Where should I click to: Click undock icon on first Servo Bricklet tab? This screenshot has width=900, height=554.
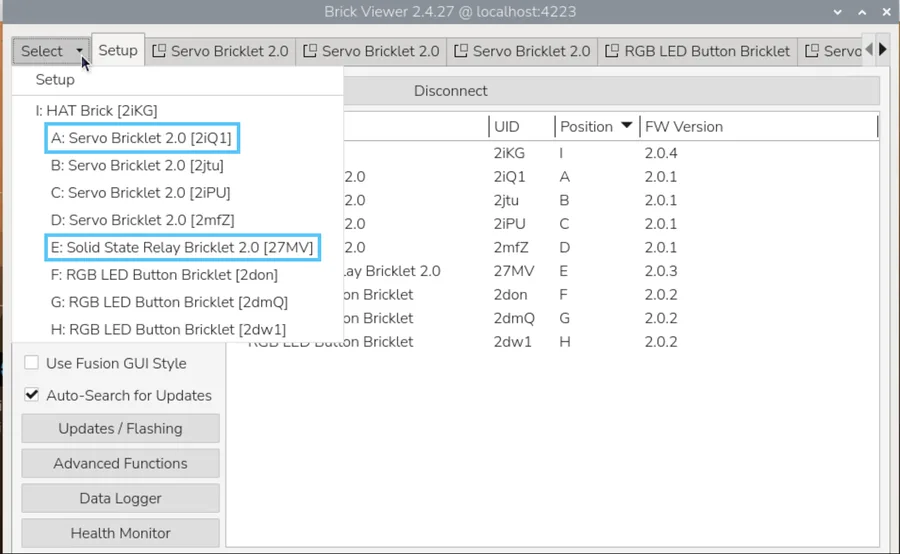(x=159, y=51)
